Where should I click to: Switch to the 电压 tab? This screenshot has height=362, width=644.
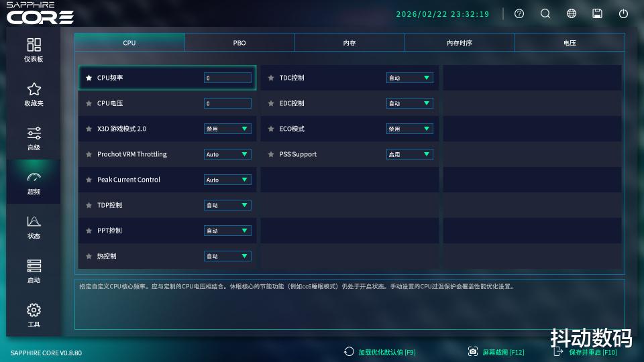[x=570, y=43]
